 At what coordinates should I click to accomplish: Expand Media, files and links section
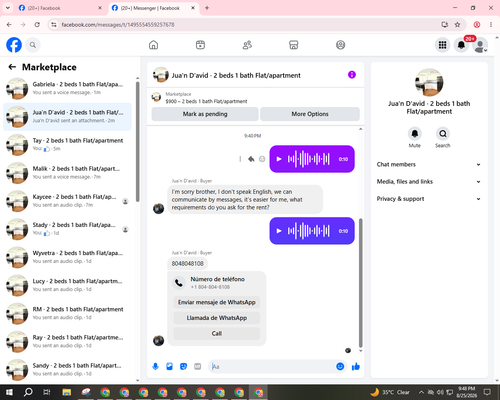click(x=429, y=182)
